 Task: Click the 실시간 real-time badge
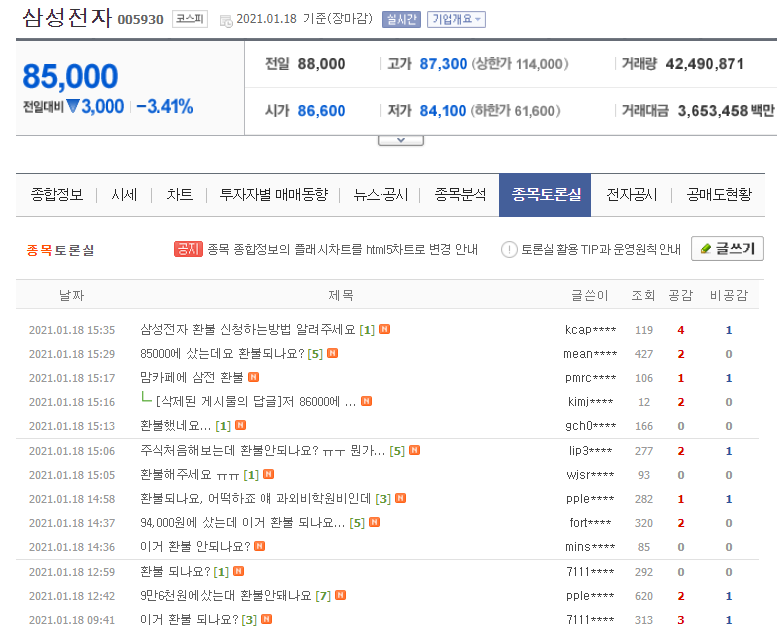pyautogui.click(x=401, y=19)
